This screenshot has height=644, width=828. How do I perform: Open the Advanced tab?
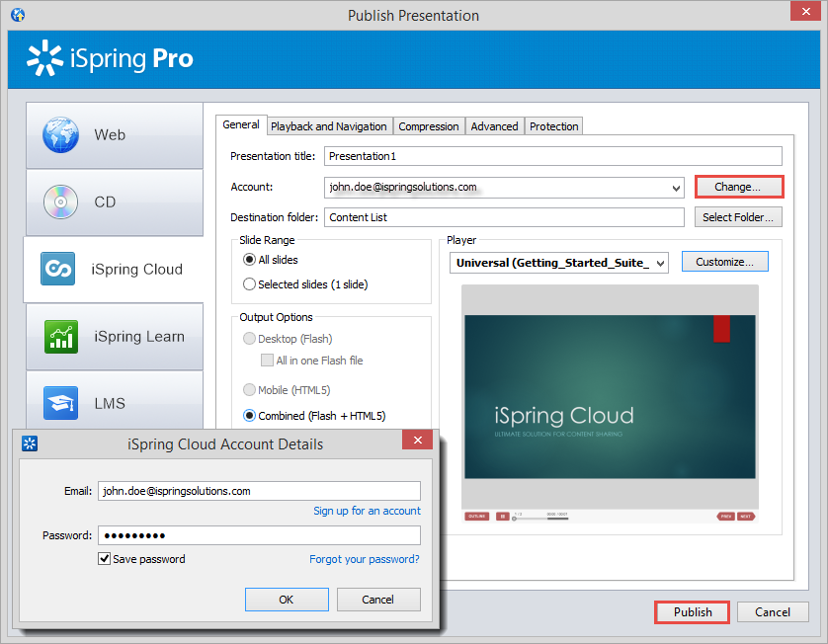(494, 126)
